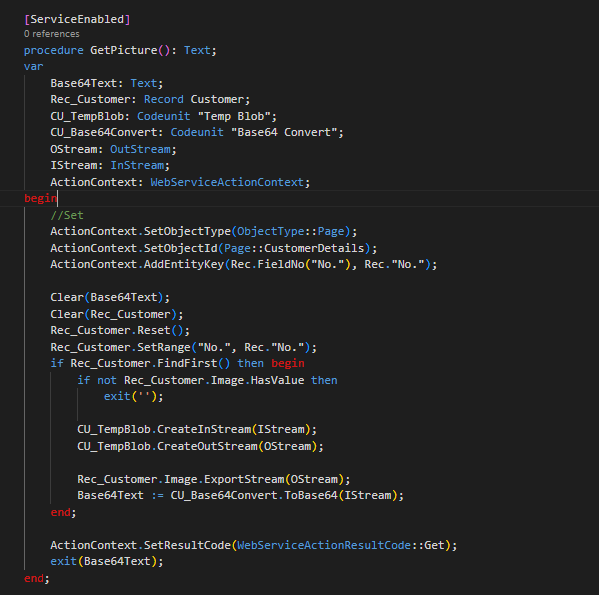The height and width of the screenshot is (595, 599).
Task: Click the ToBase64 method call
Action: (311, 495)
